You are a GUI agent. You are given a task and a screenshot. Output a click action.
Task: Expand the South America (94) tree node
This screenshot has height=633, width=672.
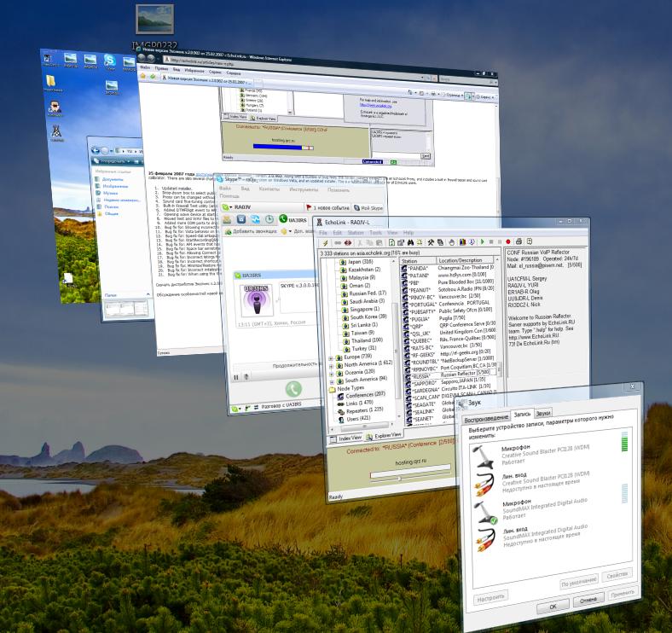[x=332, y=382]
